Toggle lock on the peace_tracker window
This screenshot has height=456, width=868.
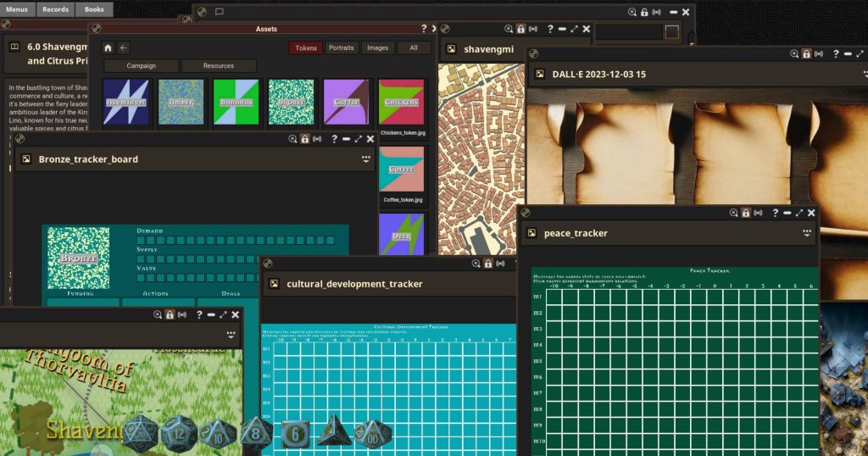[746, 213]
